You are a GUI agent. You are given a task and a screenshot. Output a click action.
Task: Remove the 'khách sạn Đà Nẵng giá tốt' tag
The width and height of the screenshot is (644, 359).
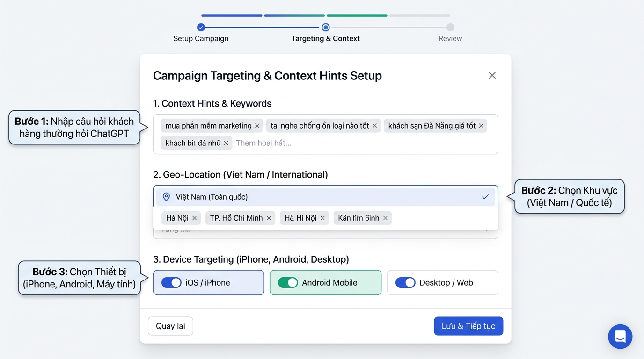[481, 126]
